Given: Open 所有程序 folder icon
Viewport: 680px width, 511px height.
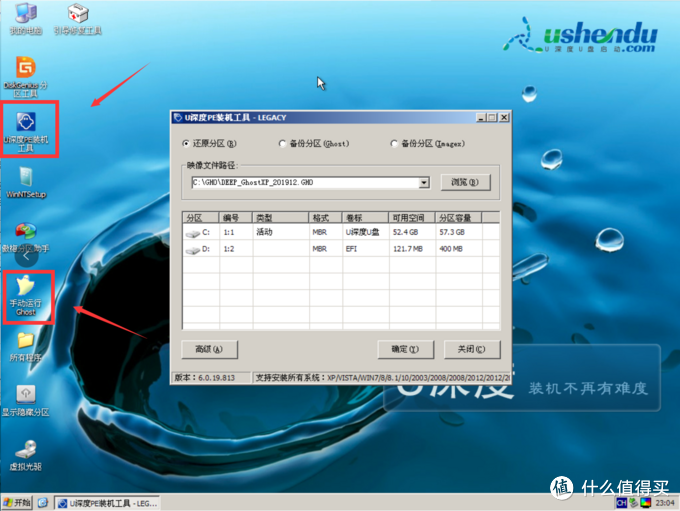Looking at the screenshot, I should 26,347.
